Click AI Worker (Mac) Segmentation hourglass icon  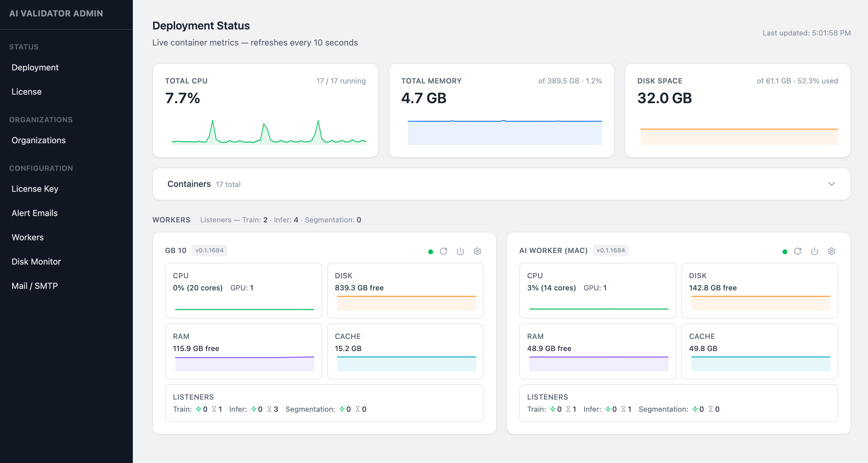point(711,409)
